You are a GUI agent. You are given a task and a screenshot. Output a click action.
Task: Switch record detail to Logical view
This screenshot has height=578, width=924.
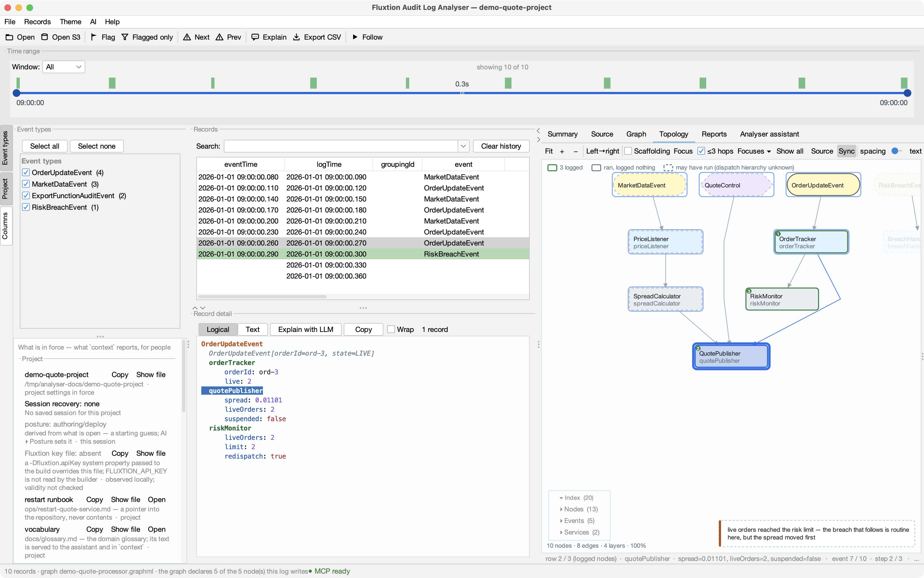(x=218, y=329)
